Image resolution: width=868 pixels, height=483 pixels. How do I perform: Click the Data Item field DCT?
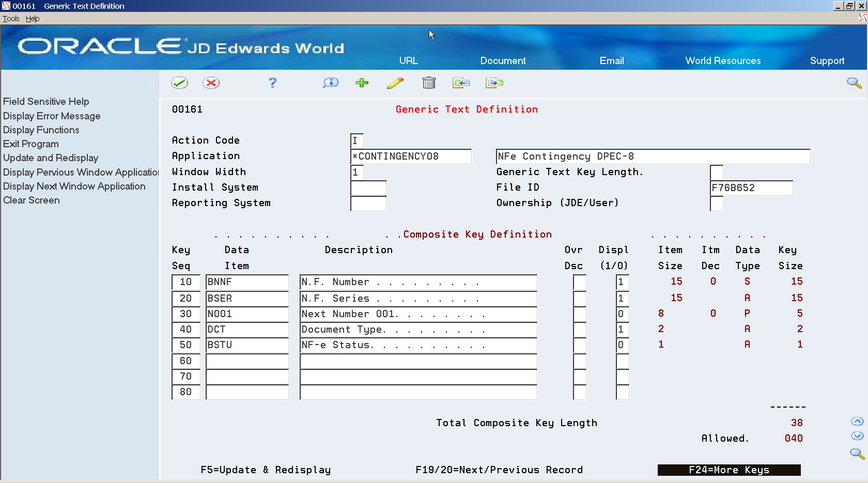(247, 330)
